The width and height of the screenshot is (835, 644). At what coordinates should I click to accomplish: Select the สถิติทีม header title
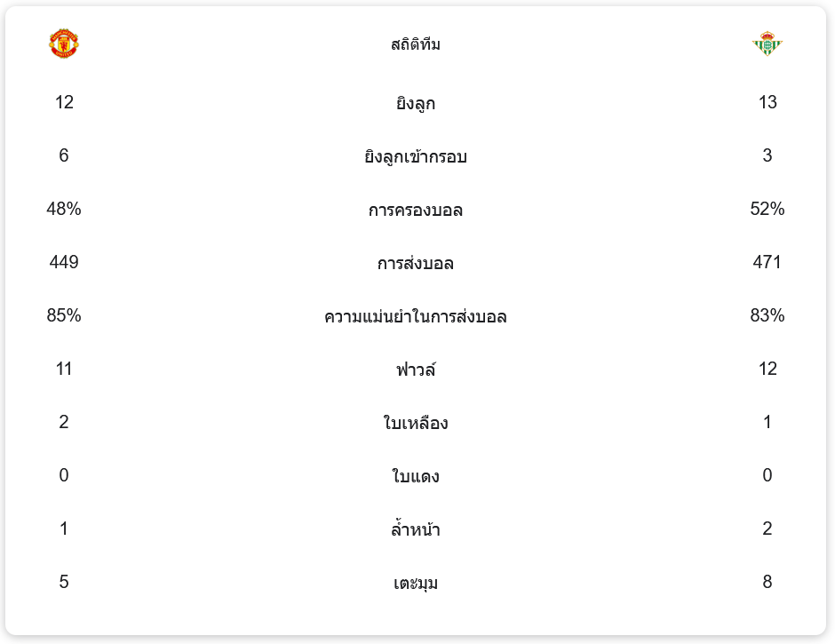416,44
